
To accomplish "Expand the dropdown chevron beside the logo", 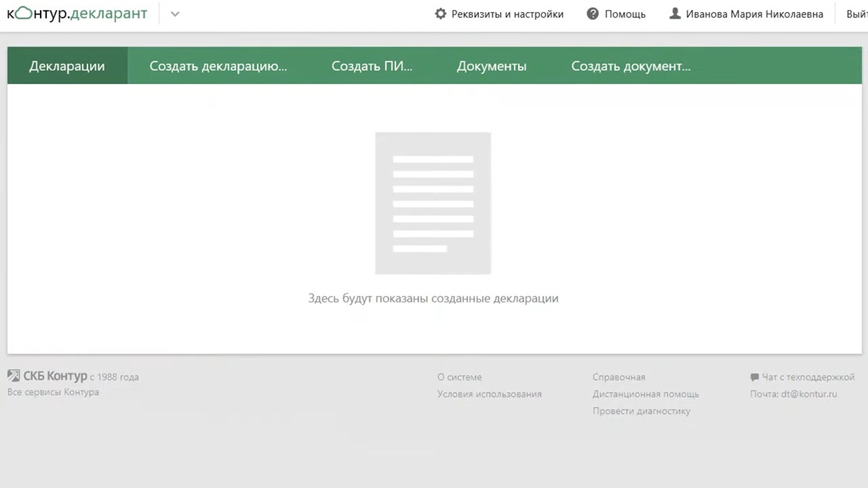I will click(x=175, y=14).
